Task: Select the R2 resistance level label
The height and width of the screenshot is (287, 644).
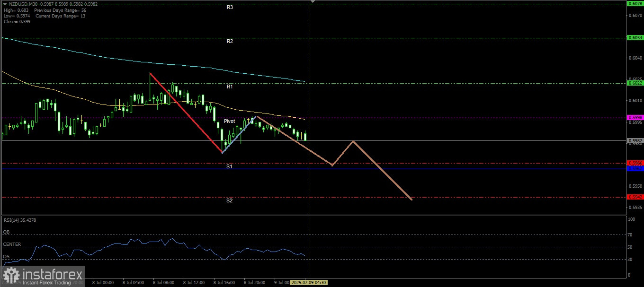Action: [x=230, y=42]
